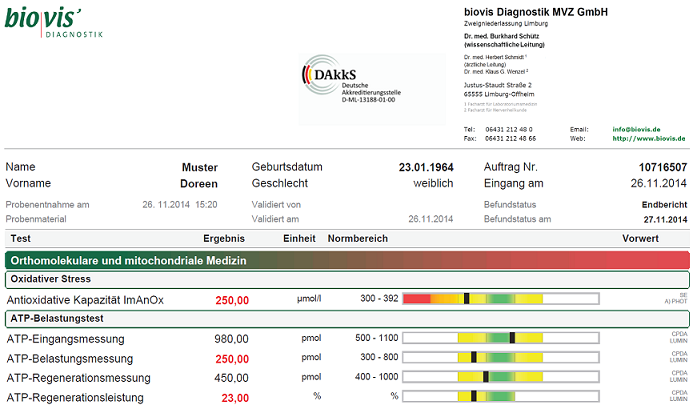
Task: Click the 'Vorwert' column header
Action: (640, 238)
